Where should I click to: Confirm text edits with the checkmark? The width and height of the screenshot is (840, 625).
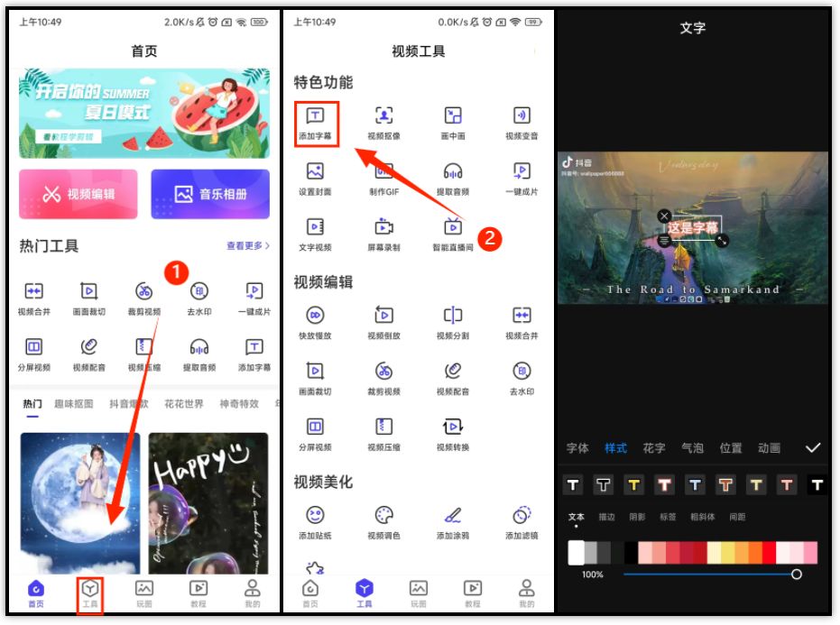coord(810,446)
